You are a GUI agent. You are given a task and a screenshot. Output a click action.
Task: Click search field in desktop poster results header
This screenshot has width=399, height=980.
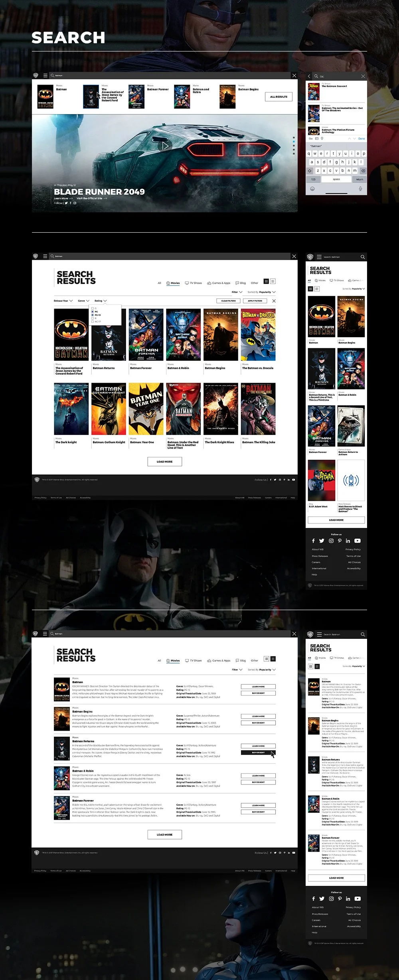point(170,256)
